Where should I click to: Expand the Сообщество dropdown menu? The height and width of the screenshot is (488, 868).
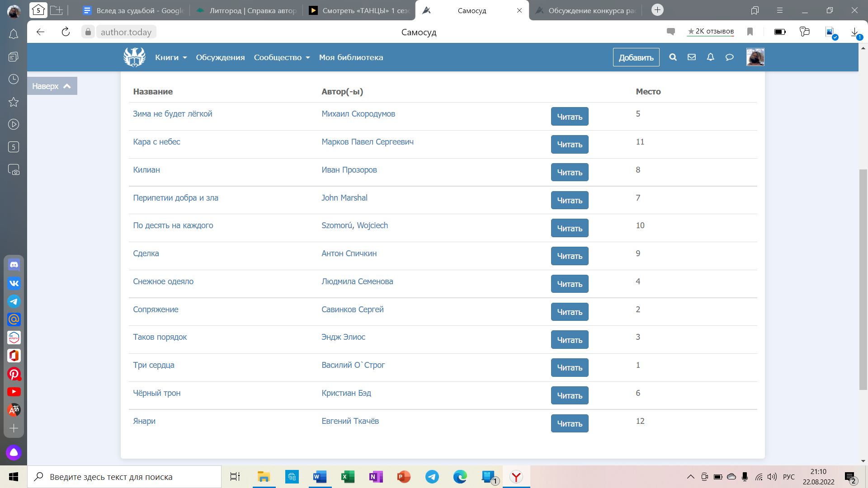point(282,57)
